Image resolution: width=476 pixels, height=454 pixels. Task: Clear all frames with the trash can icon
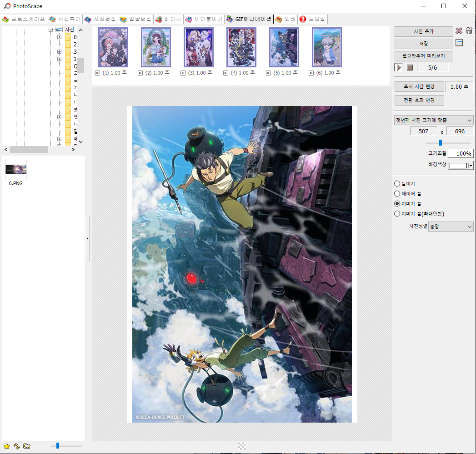click(x=469, y=30)
